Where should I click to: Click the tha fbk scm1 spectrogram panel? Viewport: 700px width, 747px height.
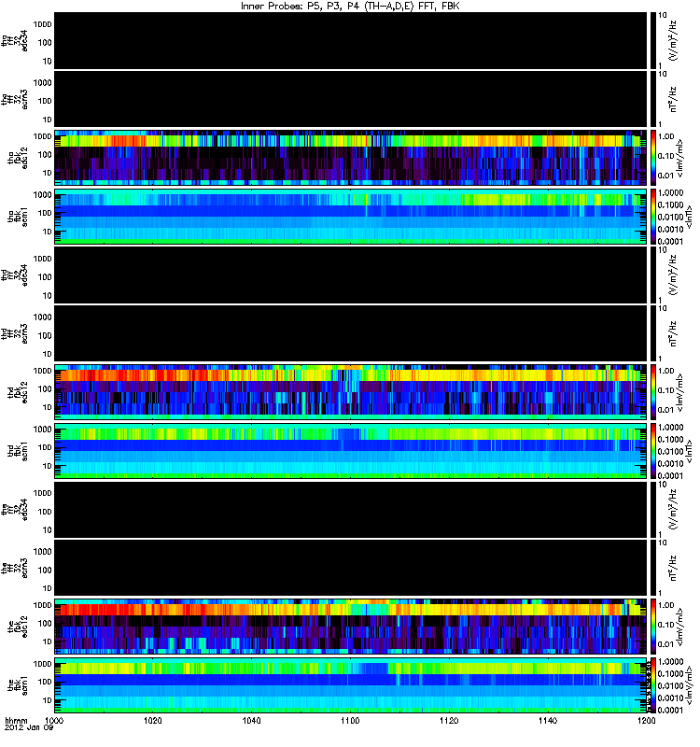[x=350, y=215]
